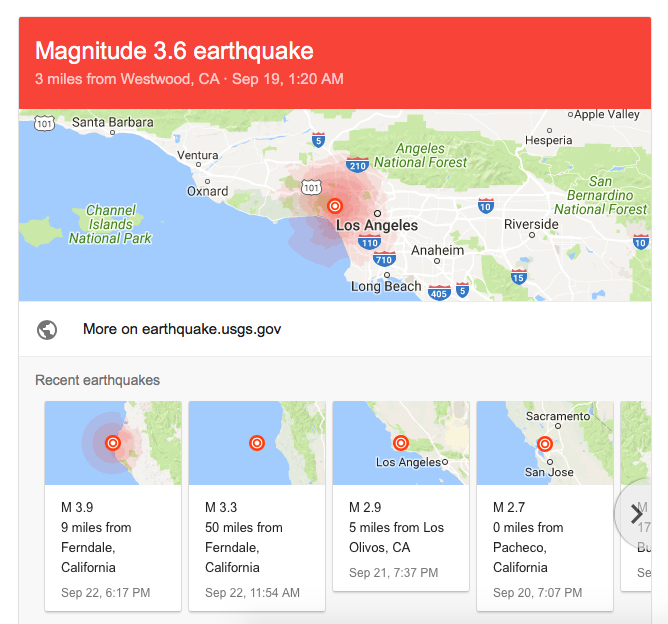Open More on earthquake.usgs.gov link

(182, 329)
